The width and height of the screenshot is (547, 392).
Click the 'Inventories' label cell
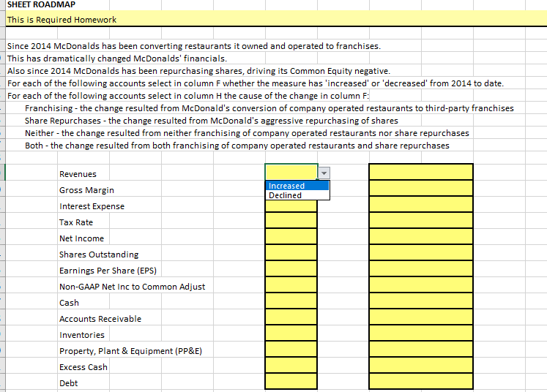coord(82,335)
